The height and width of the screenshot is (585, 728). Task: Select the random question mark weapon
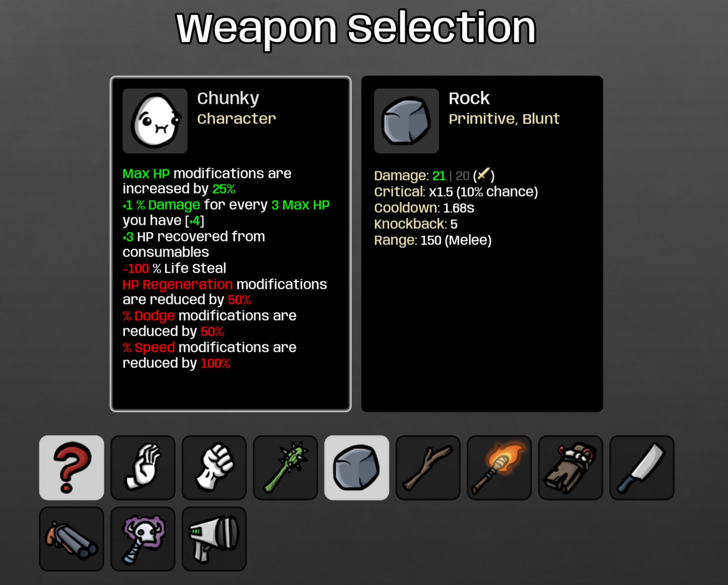tap(71, 467)
